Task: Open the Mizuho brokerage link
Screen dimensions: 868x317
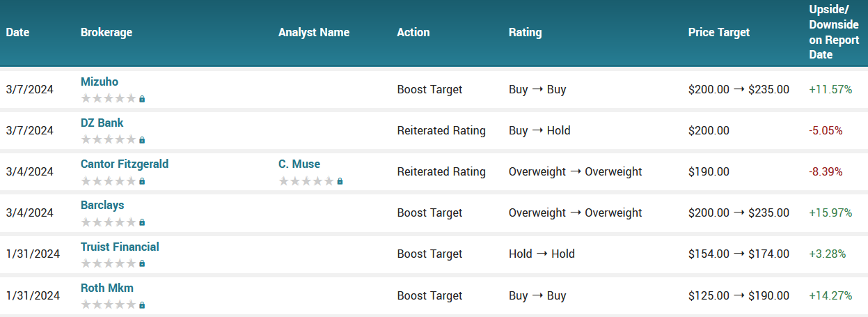Action: click(x=100, y=82)
